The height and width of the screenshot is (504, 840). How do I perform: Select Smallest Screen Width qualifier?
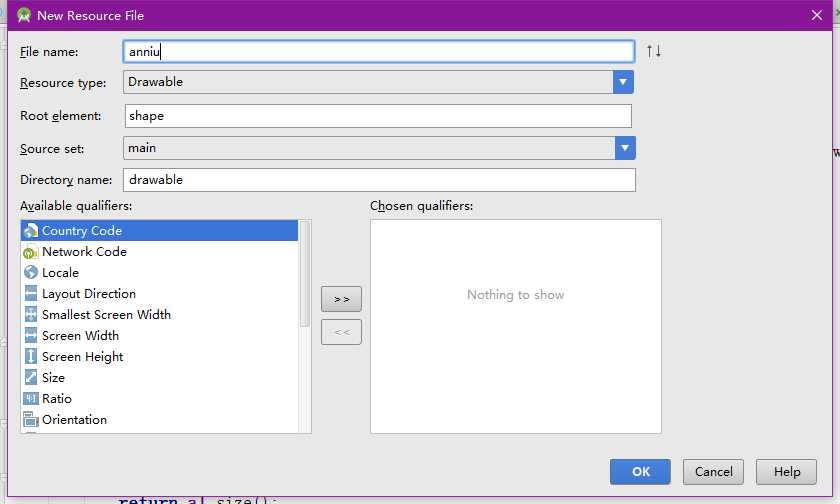(159, 314)
